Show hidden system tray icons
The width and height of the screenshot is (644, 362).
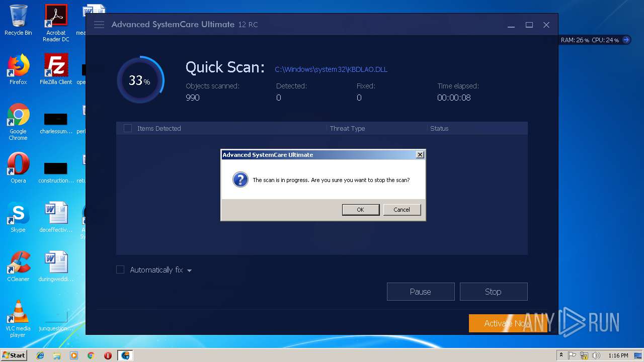pyautogui.click(x=561, y=355)
